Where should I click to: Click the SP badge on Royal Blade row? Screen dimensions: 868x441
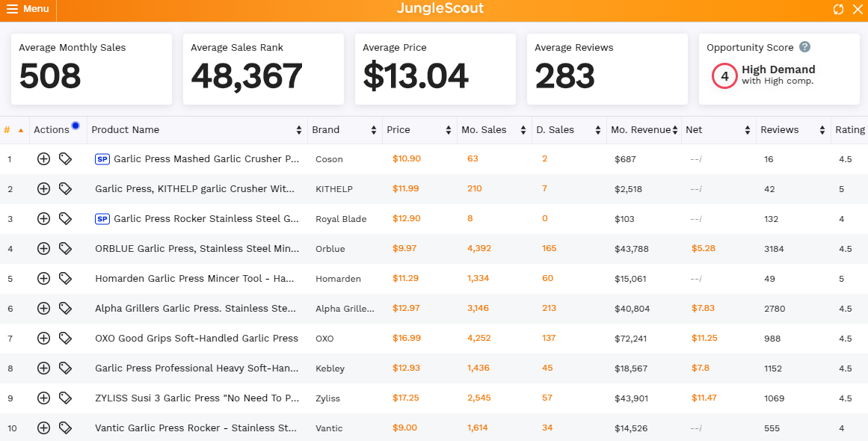click(x=102, y=219)
